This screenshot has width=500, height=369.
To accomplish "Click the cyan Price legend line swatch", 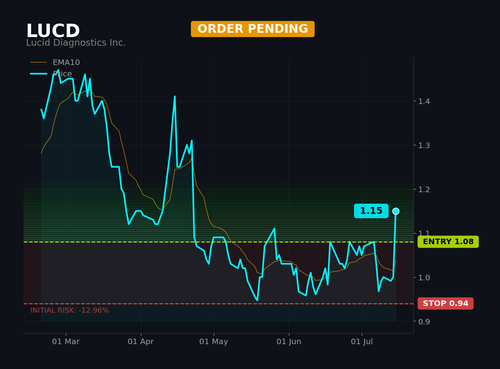I will pos(39,74).
